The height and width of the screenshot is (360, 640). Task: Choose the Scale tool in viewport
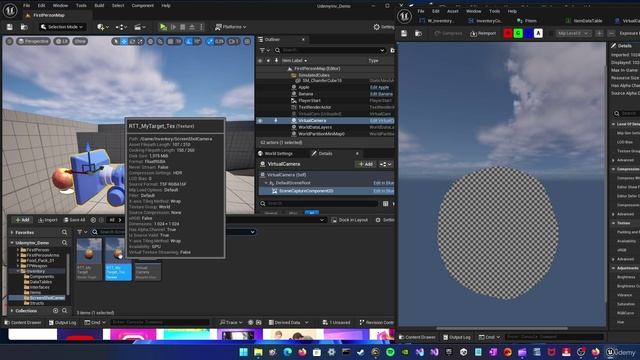pos(140,41)
